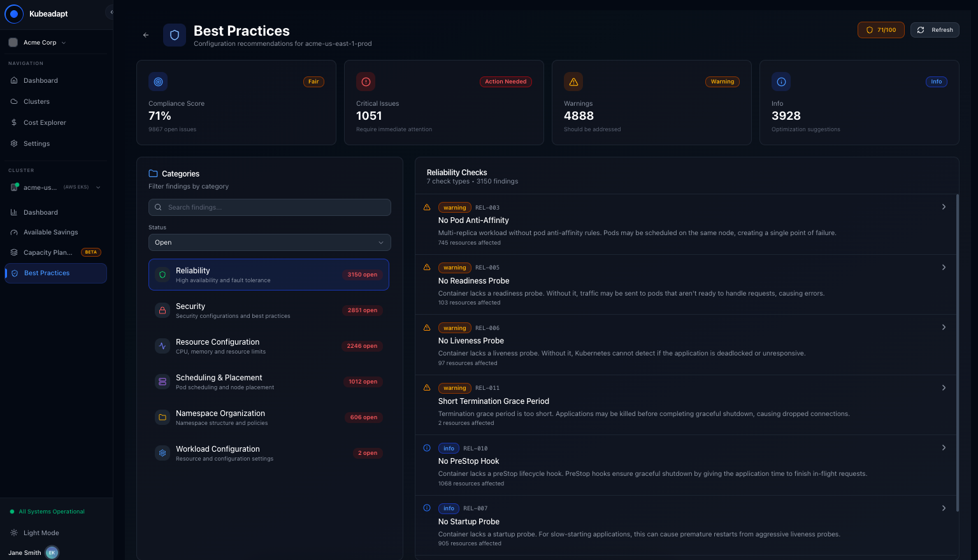Go to Available Savings page
The height and width of the screenshot is (560, 978).
[50, 233]
